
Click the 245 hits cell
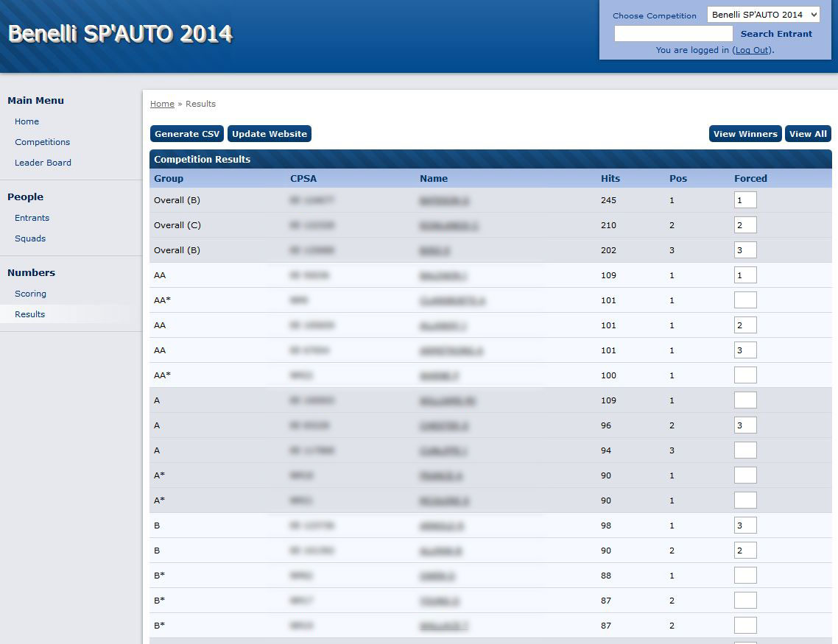pyautogui.click(x=608, y=200)
